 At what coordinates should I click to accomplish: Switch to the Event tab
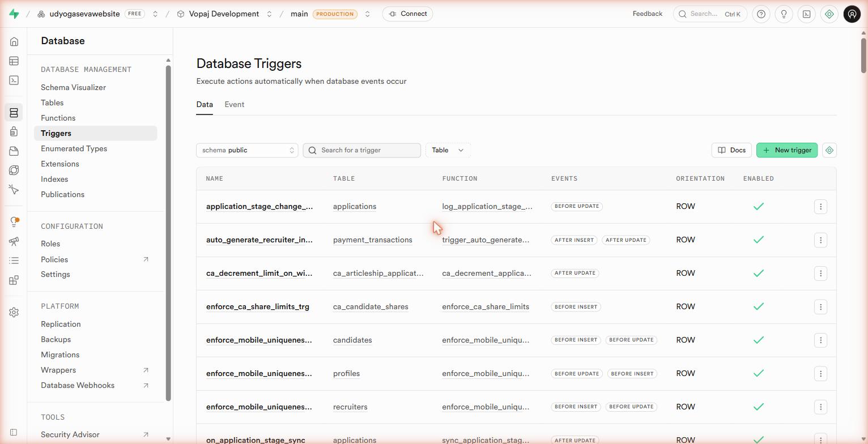pyautogui.click(x=235, y=105)
